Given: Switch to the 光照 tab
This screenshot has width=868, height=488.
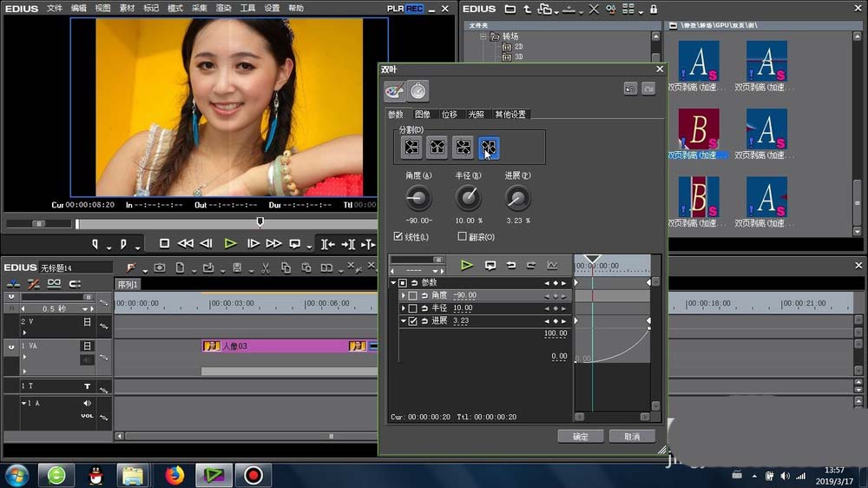Looking at the screenshot, I should (476, 114).
